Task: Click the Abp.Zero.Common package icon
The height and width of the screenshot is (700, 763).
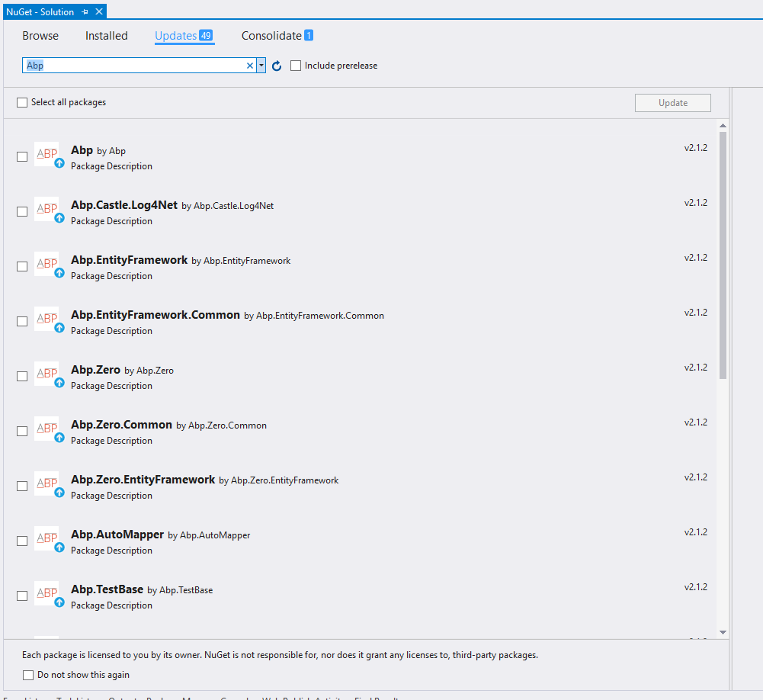Action: [x=47, y=429]
